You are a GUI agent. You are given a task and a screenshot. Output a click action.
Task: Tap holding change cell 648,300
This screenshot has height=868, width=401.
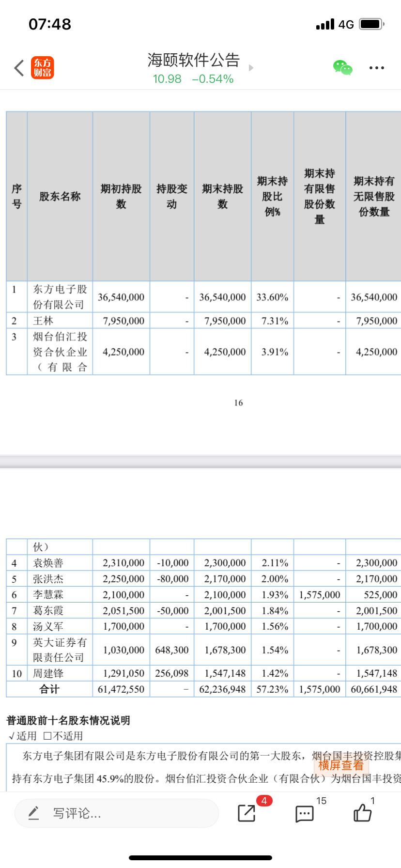click(172, 650)
